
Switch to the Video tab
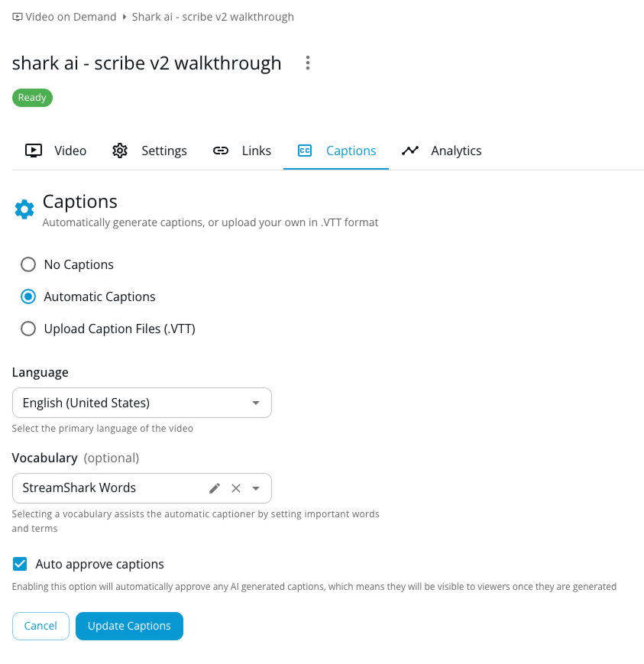(x=56, y=151)
